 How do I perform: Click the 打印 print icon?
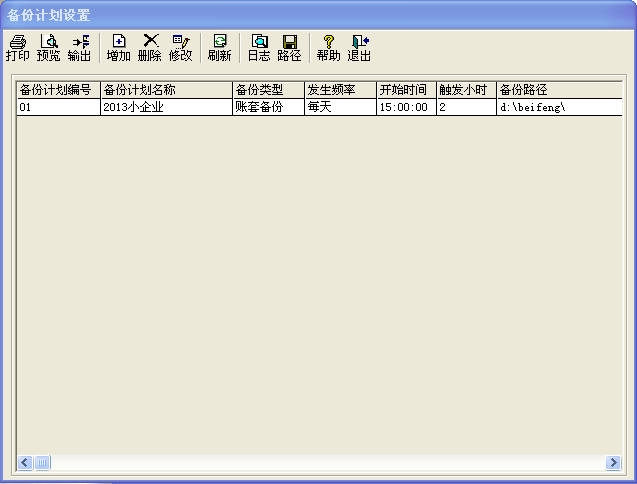(x=17, y=48)
